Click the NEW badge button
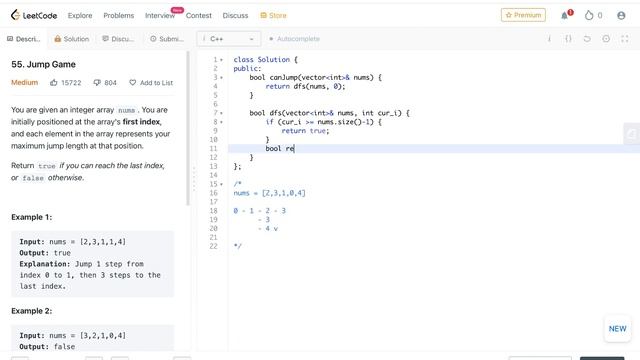Image resolution: width=640 pixels, height=360 pixels. pyautogui.click(x=618, y=329)
